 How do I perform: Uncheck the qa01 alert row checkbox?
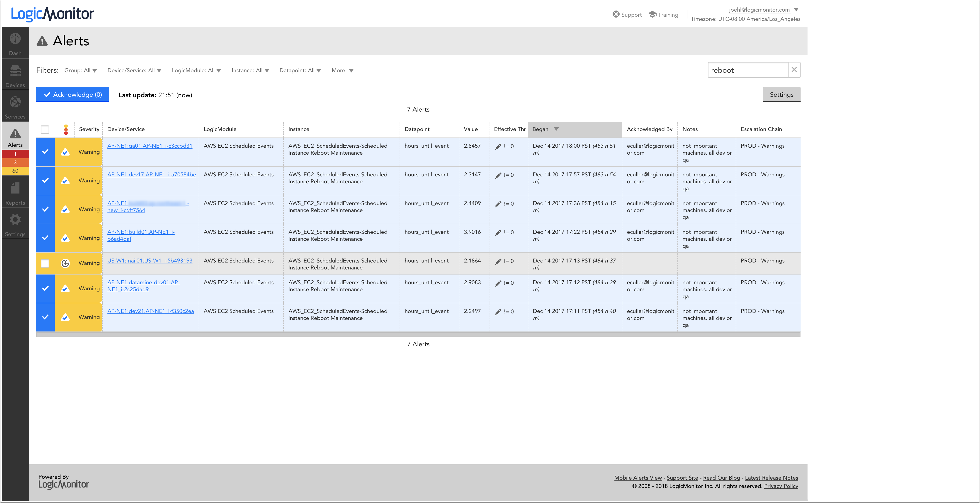click(45, 152)
